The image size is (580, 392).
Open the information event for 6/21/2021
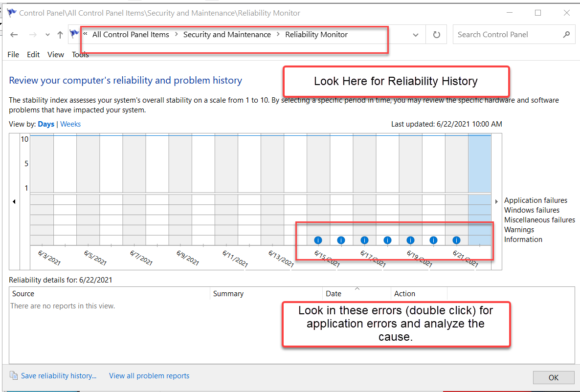coord(456,240)
